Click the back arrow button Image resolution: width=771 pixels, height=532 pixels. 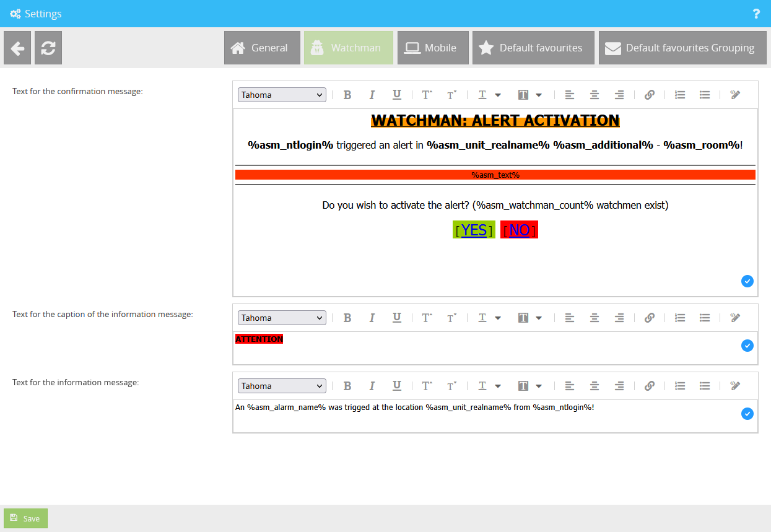(x=17, y=48)
